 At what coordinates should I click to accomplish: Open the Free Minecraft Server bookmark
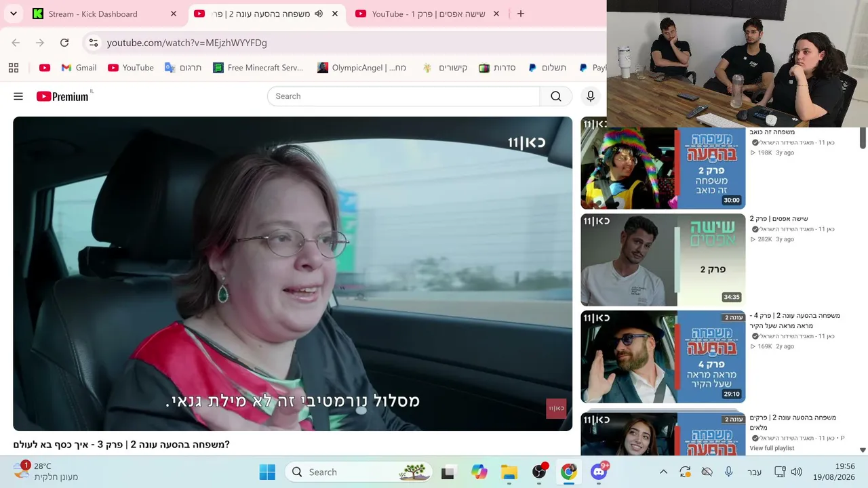pos(258,68)
